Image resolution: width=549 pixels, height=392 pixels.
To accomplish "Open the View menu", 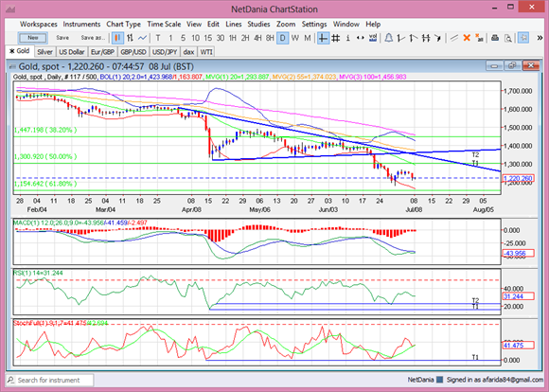I will 194,25.
